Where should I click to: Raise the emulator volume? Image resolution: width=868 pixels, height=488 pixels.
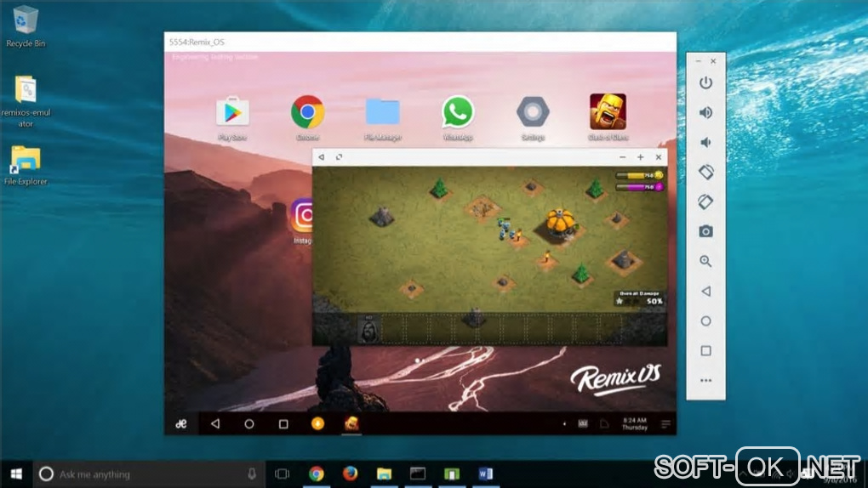coord(705,113)
